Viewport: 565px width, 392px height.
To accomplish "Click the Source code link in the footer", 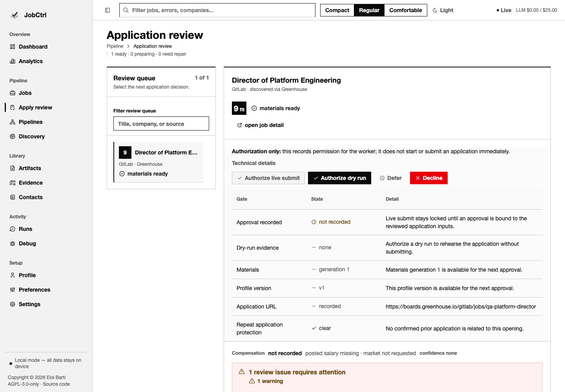I will tap(56, 384).
